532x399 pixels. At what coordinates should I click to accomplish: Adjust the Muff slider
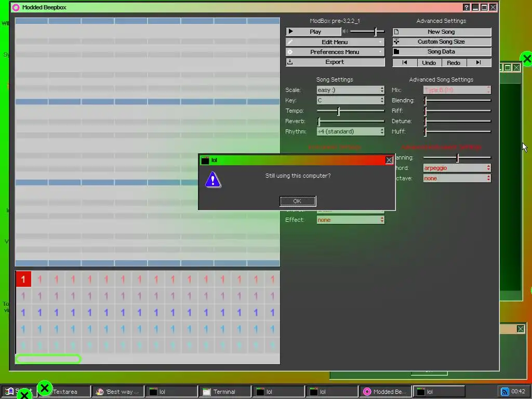click(457, 131)
